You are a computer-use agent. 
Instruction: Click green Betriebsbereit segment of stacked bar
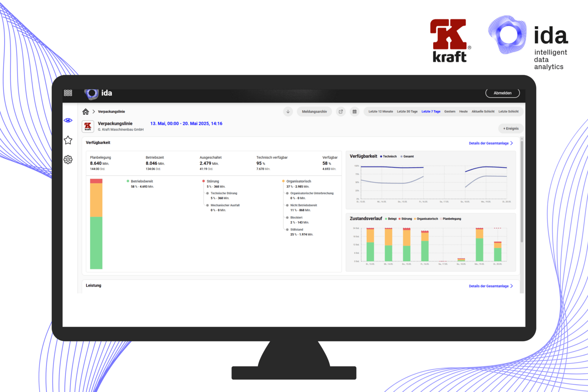point(96,243)
